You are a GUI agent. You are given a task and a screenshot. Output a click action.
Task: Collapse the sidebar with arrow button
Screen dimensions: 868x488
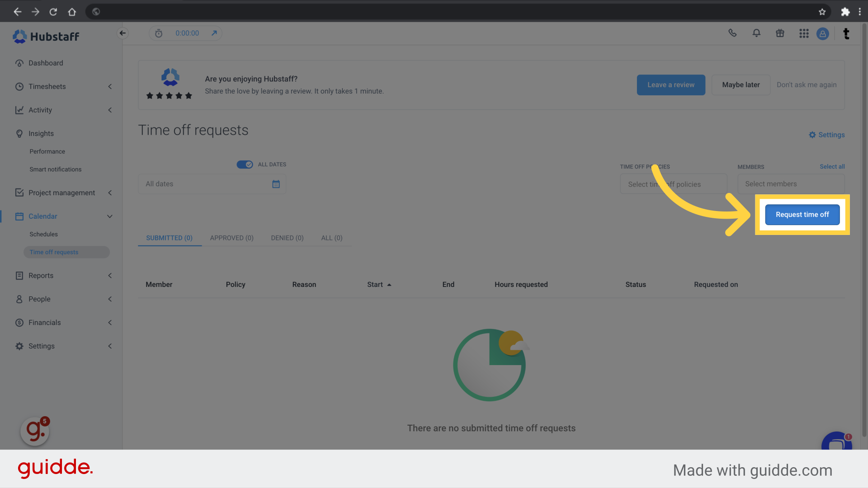123,33
